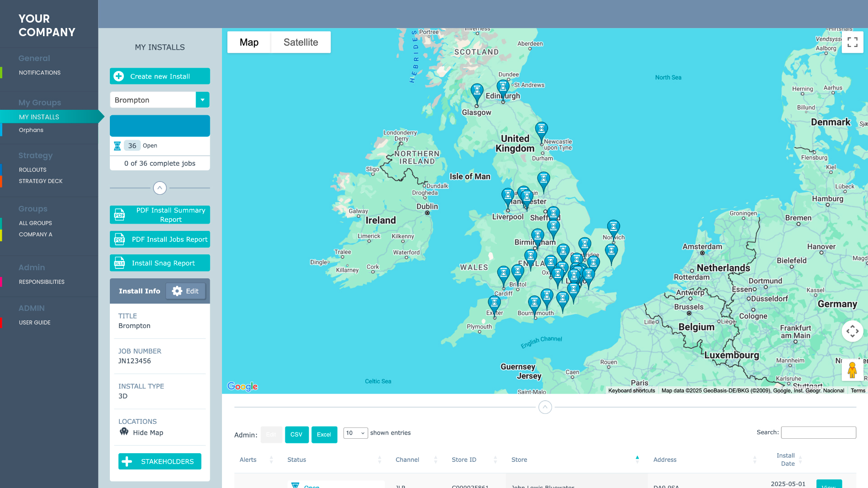Click the skull icon beside Hide Map
The width and height of the screenshot is (868, 488).
[x=124, y=432]
